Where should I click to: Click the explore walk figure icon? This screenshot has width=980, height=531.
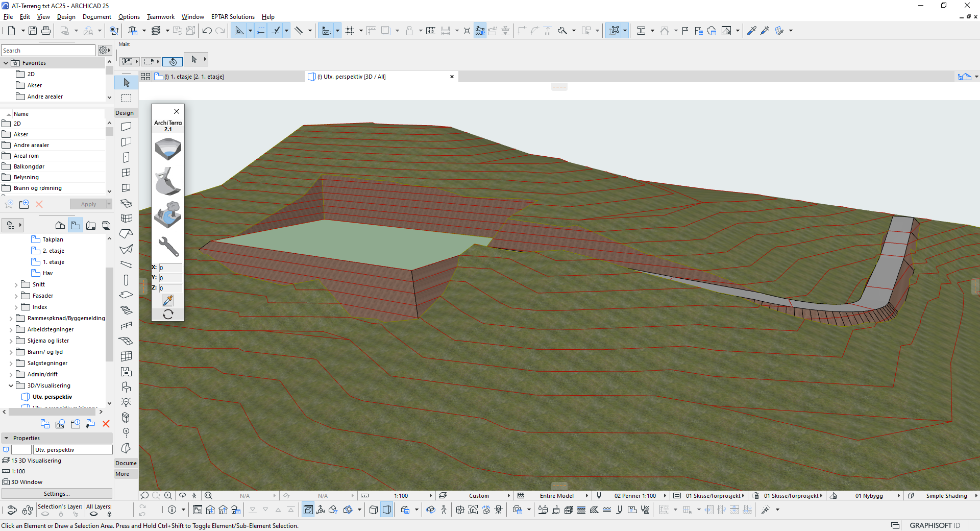tap(194, 495)
